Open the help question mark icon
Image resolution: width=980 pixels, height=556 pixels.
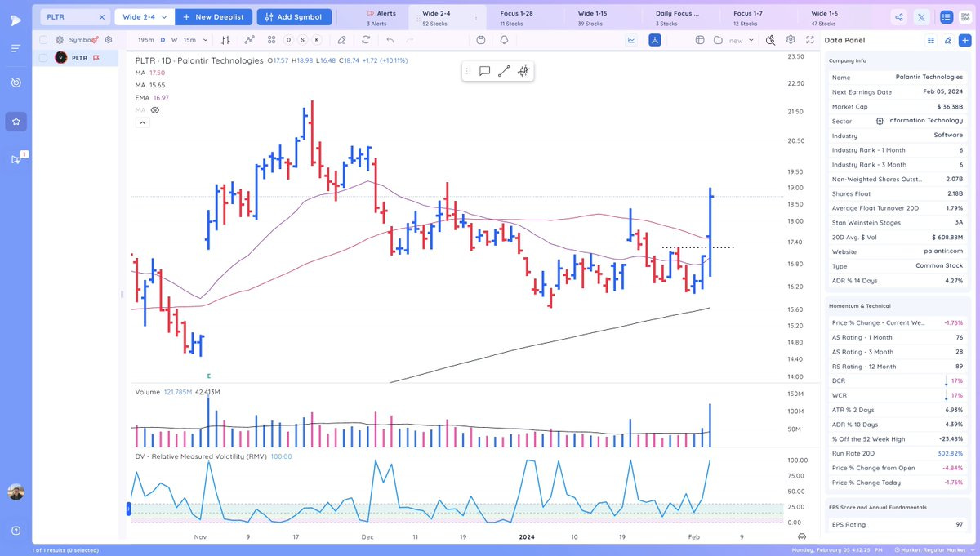tap(16, 530)
